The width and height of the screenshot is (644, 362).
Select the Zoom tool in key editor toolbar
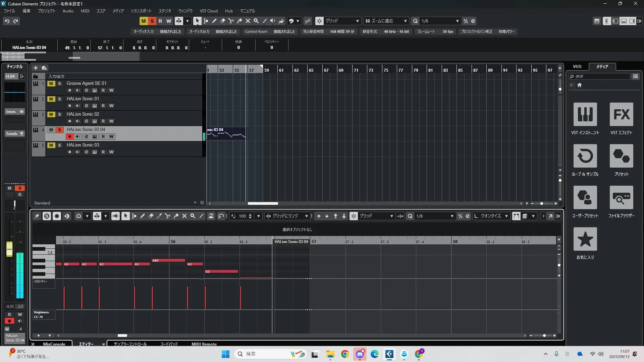(193, 216)
